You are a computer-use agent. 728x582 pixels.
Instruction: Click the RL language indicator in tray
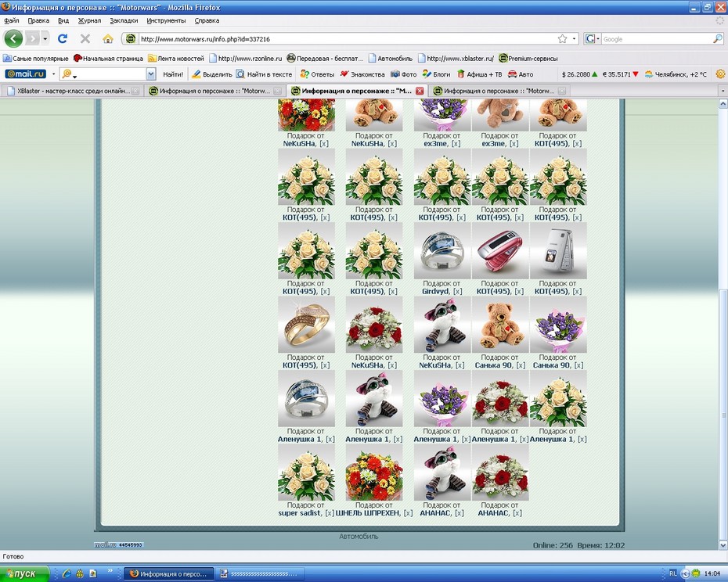(672, 573)
